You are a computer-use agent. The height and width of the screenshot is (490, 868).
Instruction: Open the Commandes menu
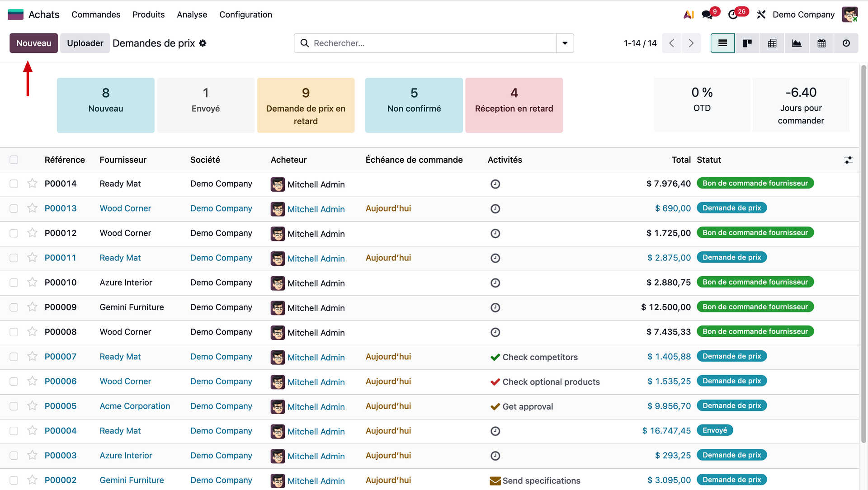click(x=96, y=14)
